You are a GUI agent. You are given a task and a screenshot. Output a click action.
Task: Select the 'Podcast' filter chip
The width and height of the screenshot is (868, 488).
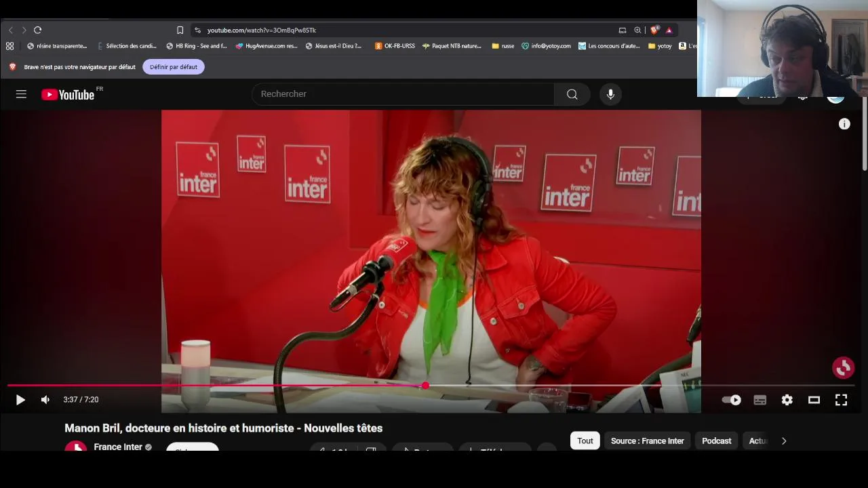(716, 441)
